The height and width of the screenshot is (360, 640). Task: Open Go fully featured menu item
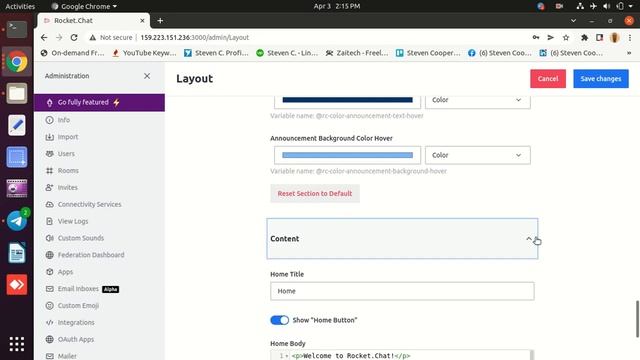(100, 102)
